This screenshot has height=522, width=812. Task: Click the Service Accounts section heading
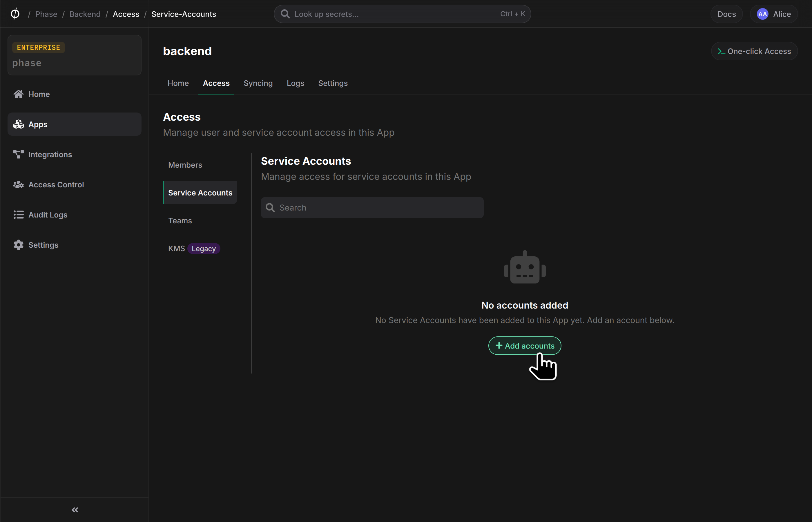coord(306,161)
